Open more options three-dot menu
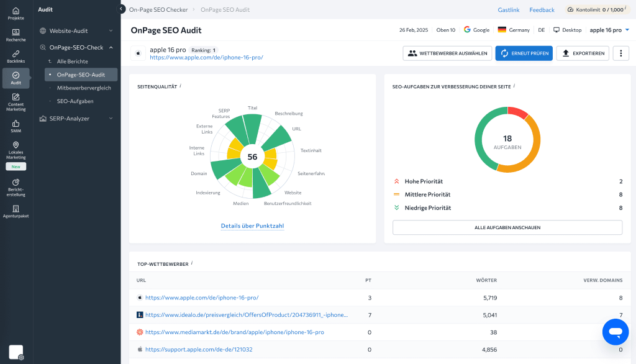The image size is (636, 364). pyautogui.click(x=620, y=53)
